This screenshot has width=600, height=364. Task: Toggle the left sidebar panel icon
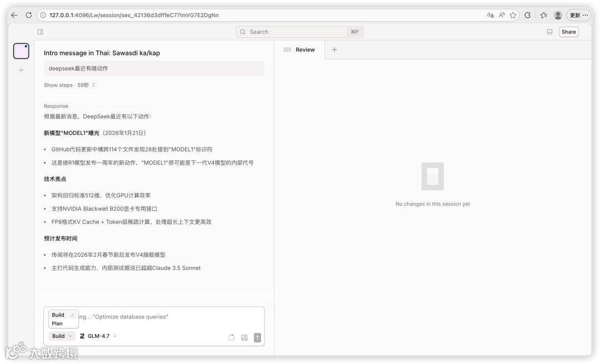[x=41, y=32]
